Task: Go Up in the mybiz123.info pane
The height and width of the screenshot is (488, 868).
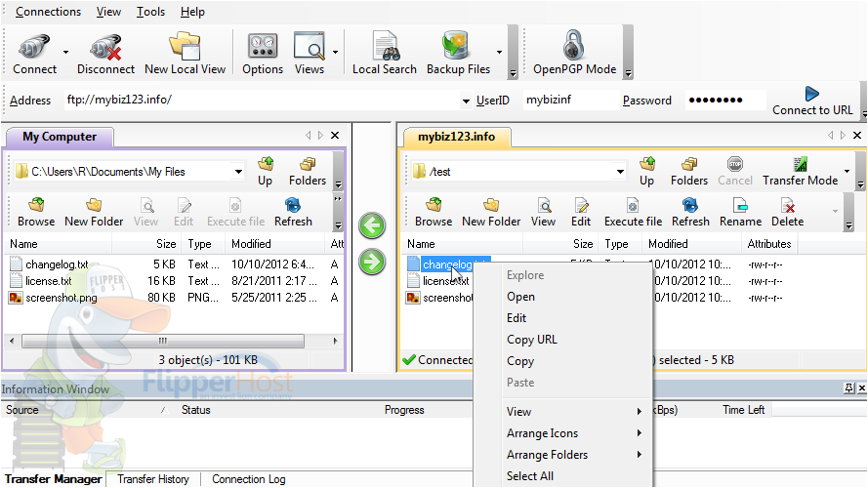Action: coord(646,165)
